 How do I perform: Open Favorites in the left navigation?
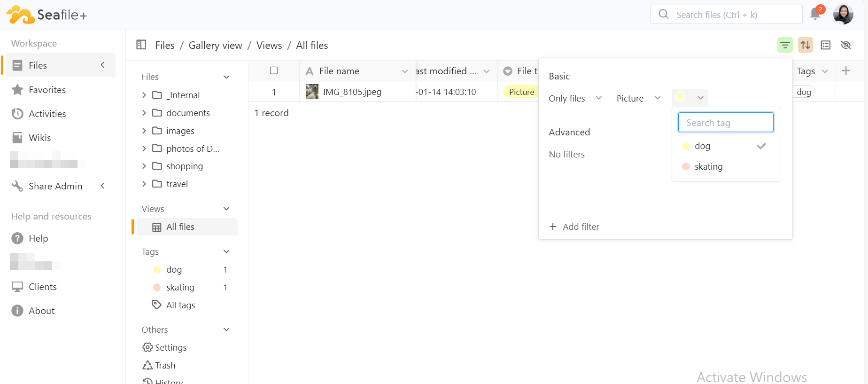[47, 90]
